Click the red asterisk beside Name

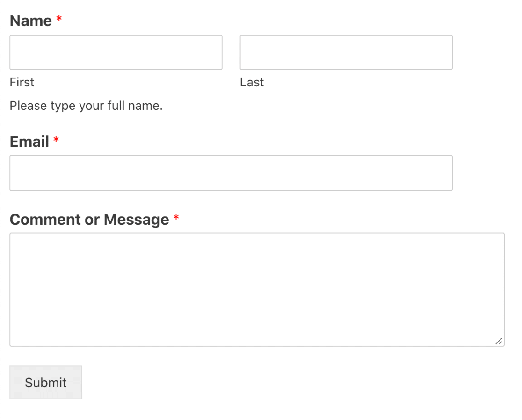click(59, 18)
